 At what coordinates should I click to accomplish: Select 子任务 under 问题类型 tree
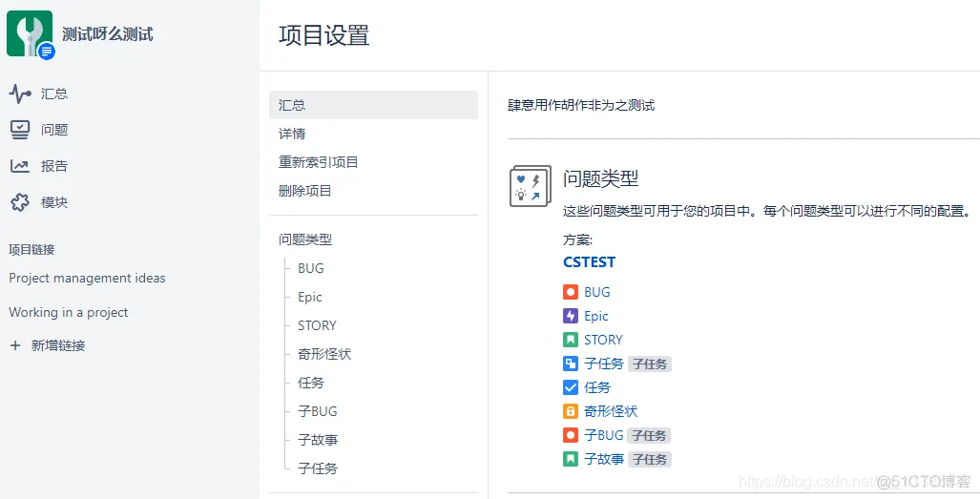tap(318, 468)
